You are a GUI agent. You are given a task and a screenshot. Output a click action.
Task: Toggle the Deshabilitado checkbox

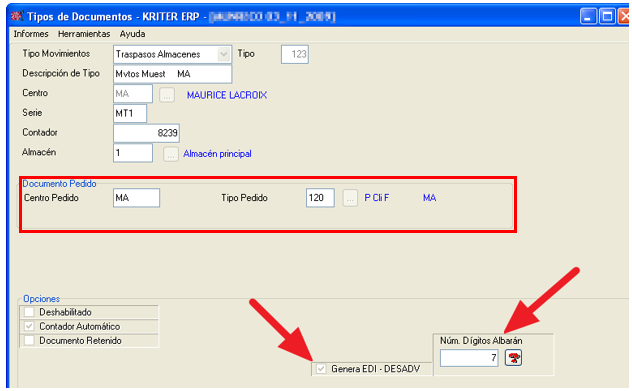coord(29,312)
